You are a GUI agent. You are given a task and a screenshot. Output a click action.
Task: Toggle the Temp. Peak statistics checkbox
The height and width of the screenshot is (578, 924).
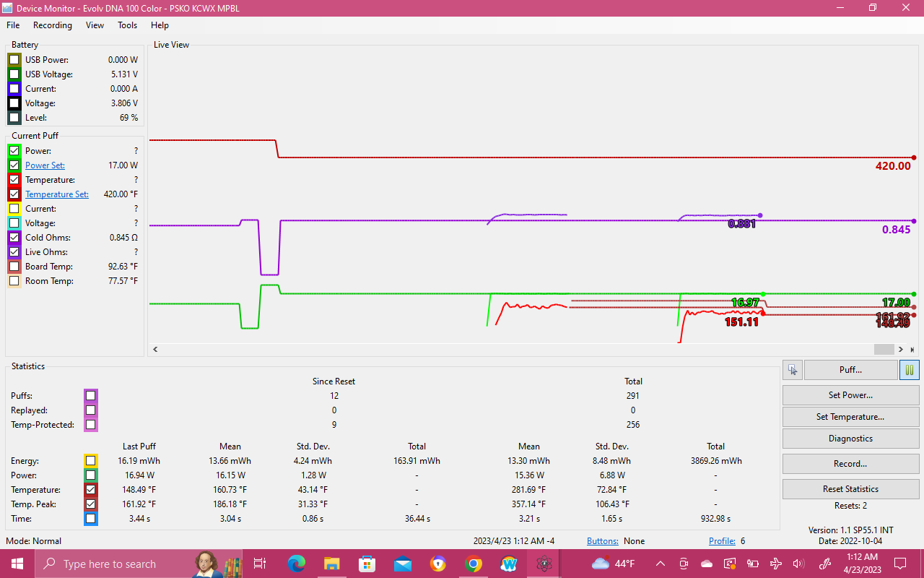(x=90, y=504)
